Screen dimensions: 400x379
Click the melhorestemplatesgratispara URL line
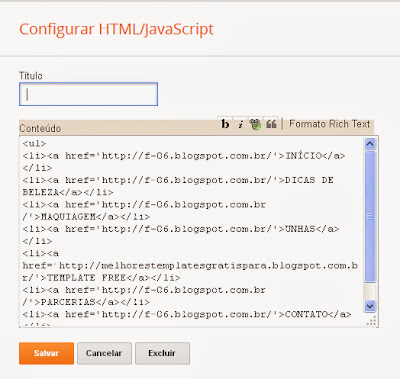[x=190, y=266]
